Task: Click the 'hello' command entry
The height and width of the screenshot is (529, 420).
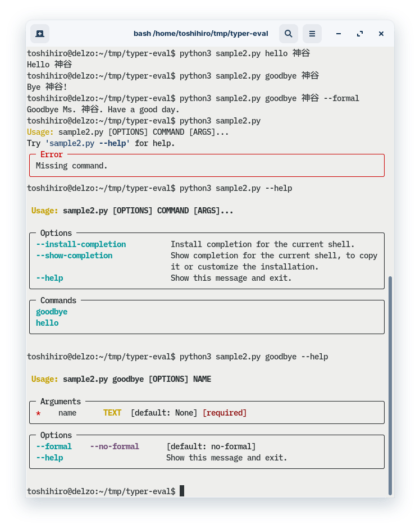Action: 47,323
